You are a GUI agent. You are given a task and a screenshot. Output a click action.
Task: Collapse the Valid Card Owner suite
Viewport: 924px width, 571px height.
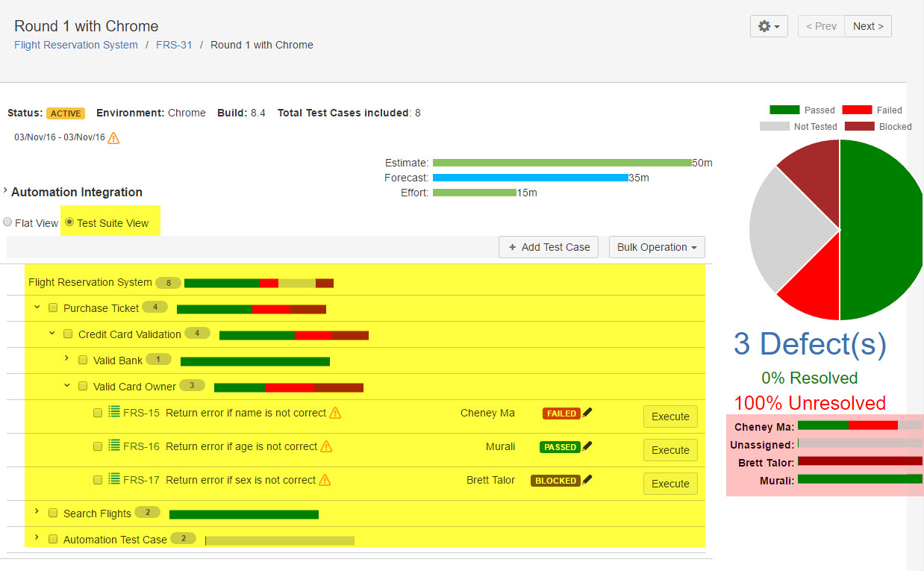pyautogui.click(x=66, y=386)
